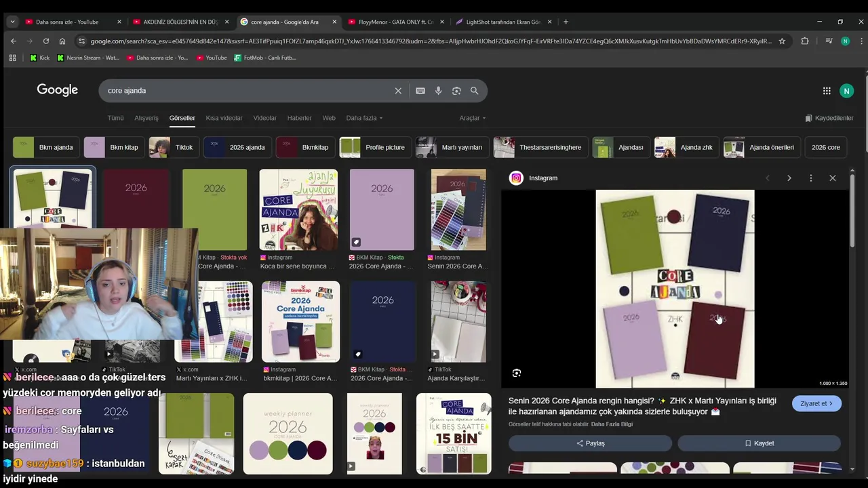868x488 pixels.
Task: Open Daha Fazla Bilgi link
Action: click(612, 424)
